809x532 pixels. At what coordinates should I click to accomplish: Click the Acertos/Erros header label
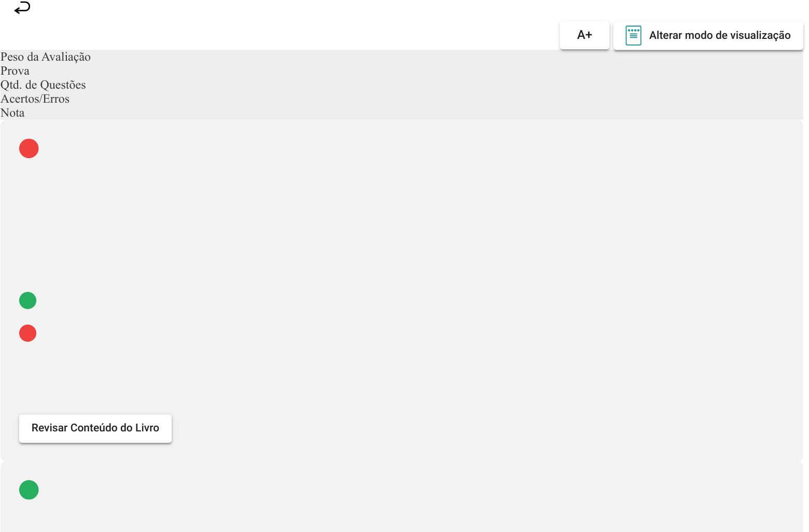pyautogui.click(x=35, y=99)
